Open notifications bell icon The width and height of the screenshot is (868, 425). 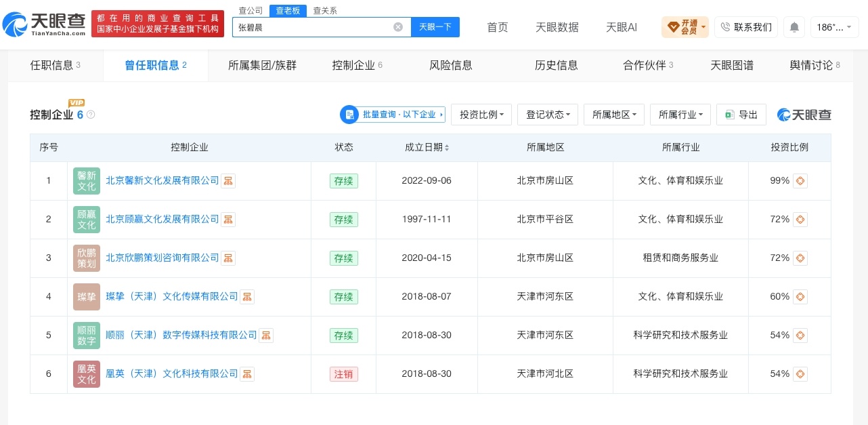[794, 27]
